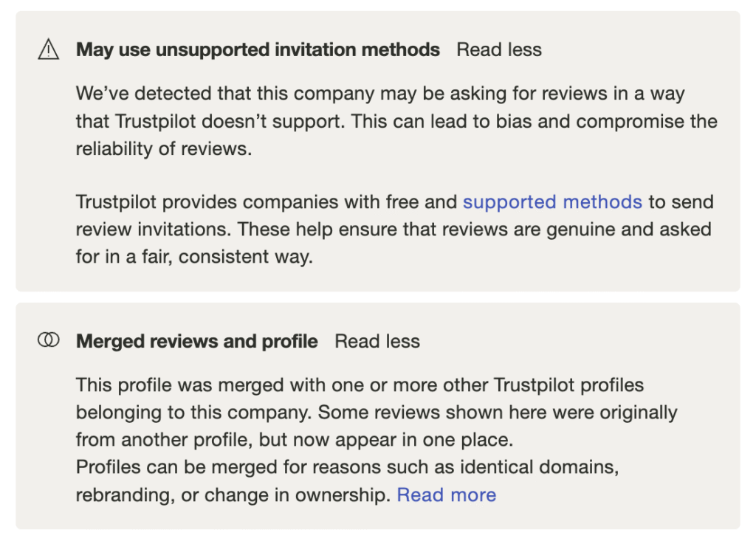
Task: Click the linked-circles icon near Merged reviews heading
Action: click(x=49, y=340)
